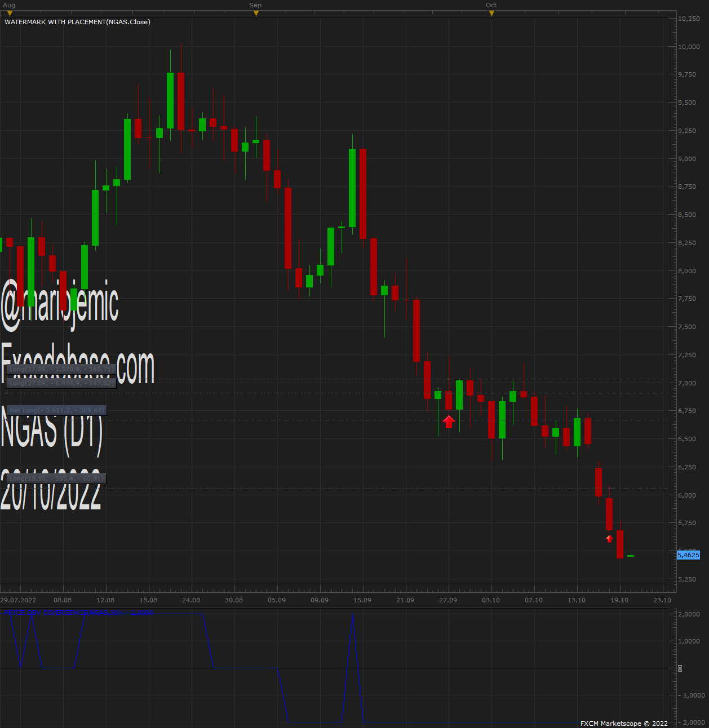Click the zero level marker of lower indicator

pos(680,668)
